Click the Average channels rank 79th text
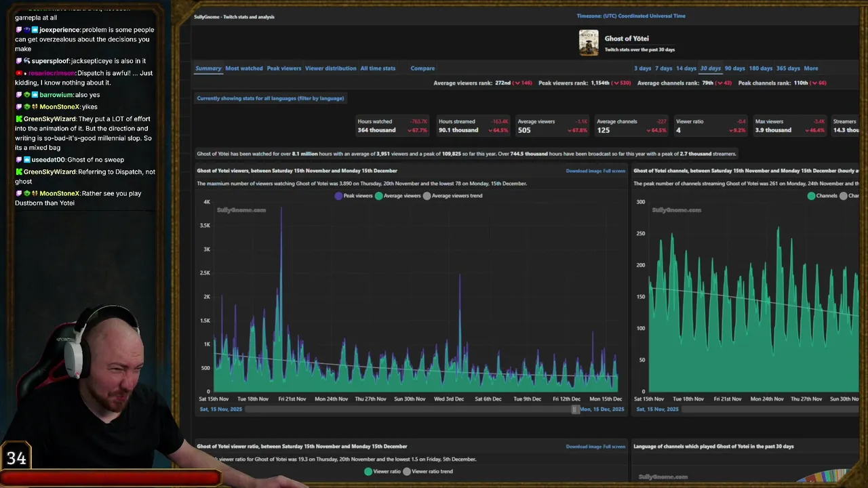 [684, 83]
